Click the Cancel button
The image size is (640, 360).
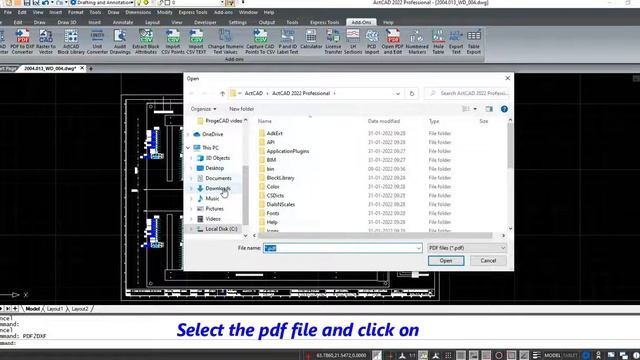click(x=488, y=261)
